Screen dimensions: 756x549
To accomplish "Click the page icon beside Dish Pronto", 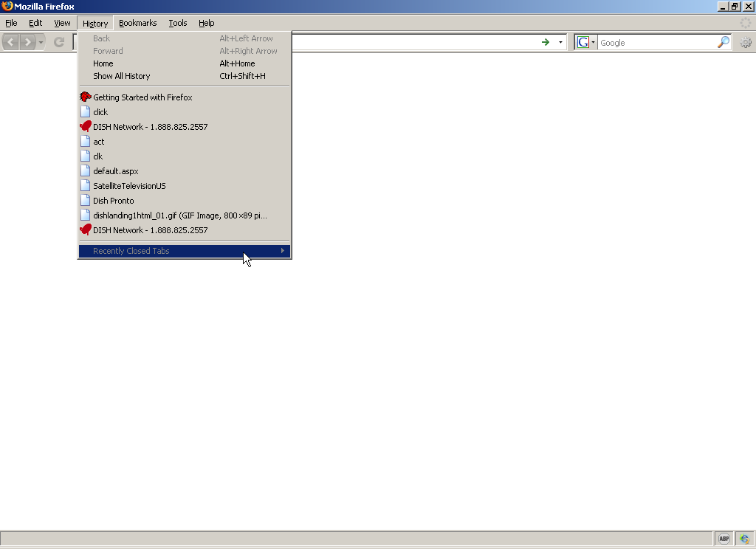I will tap(86, 200).
